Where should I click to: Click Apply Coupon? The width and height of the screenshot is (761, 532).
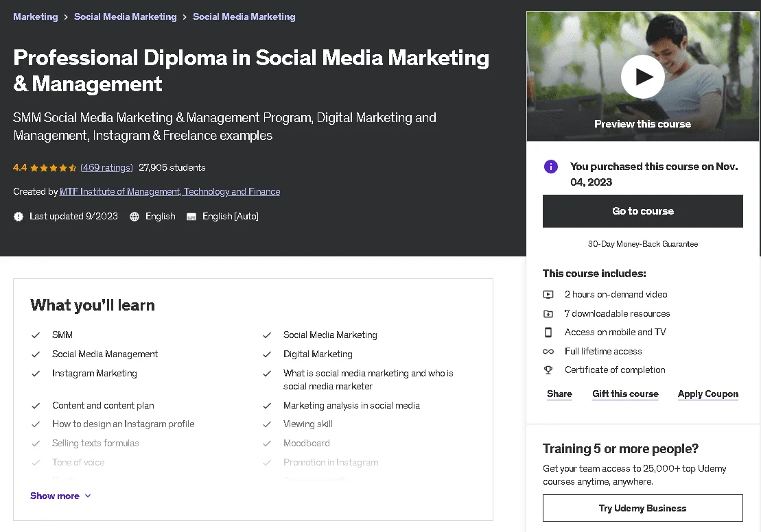(708, 394)
